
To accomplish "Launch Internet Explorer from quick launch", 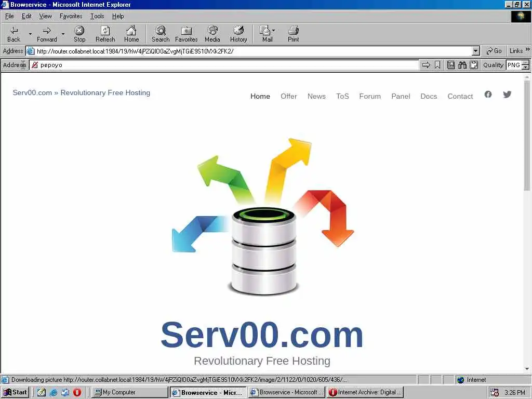I will click(54, 392).
